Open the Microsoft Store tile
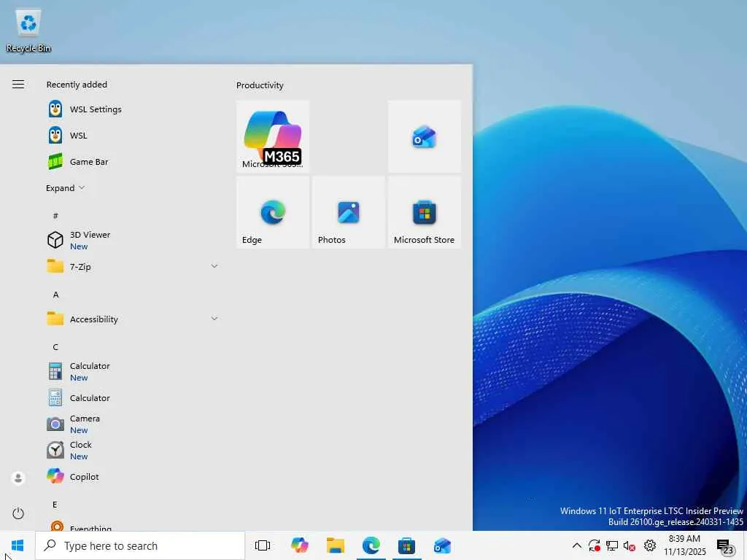The width and height of the screenshot is (747, 560). (x=424, y=212)
